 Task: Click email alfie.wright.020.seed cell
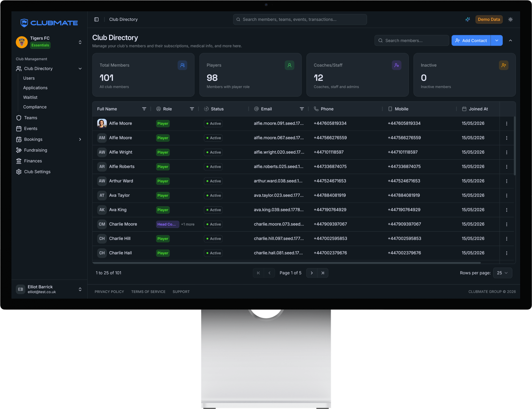coord(279,152)
